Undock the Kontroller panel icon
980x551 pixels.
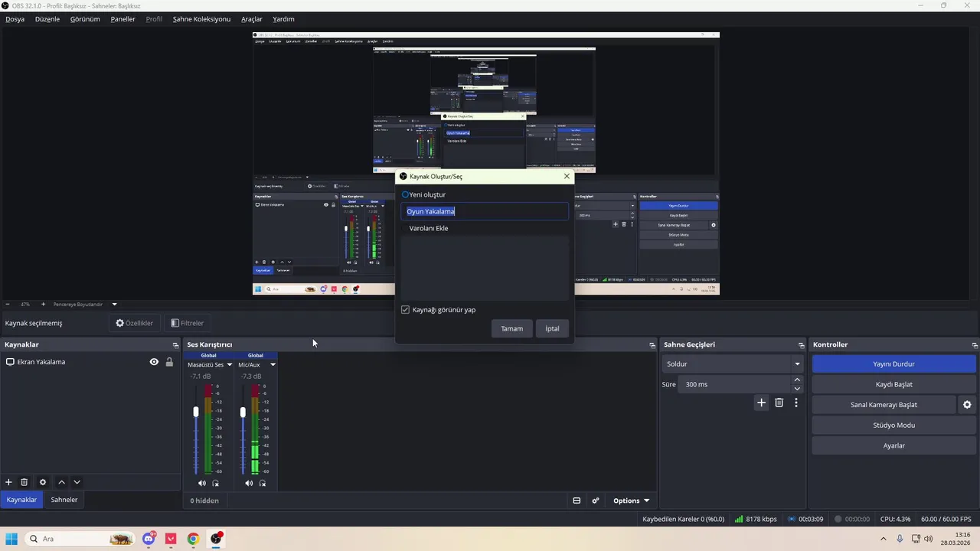975,345
